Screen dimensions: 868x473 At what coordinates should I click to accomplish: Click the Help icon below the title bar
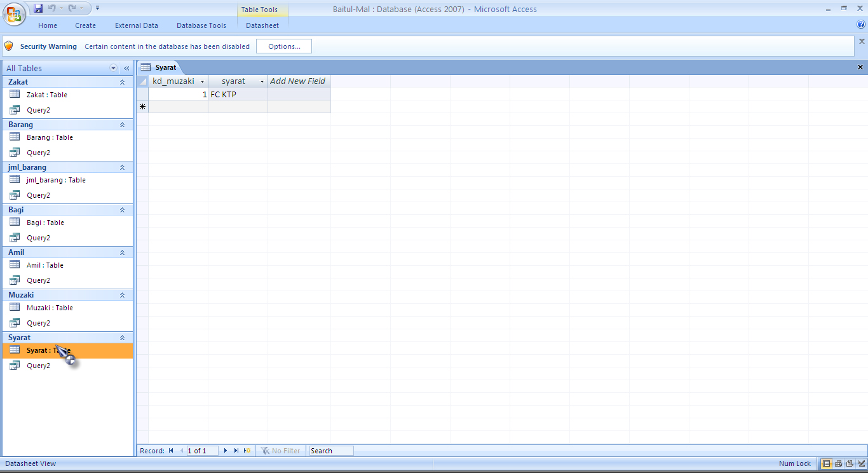click(x=862, y=25)
